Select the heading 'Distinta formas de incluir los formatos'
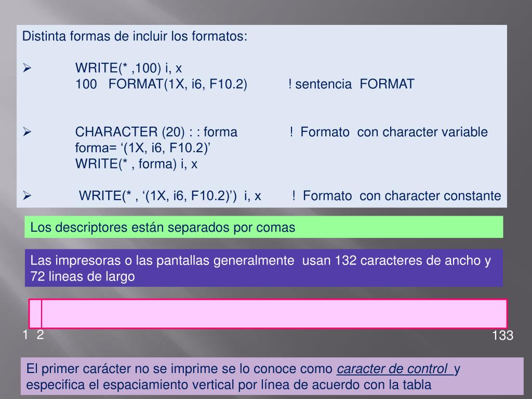This screenshot has height=399, width=532. pyautogui.click(x=135, y=36)
